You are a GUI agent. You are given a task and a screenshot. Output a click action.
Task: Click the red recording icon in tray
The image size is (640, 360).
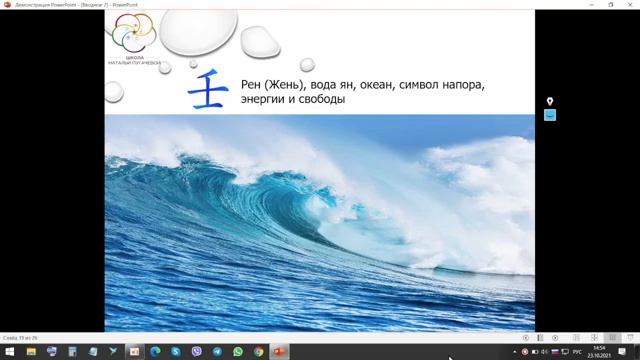pos(525,351)
